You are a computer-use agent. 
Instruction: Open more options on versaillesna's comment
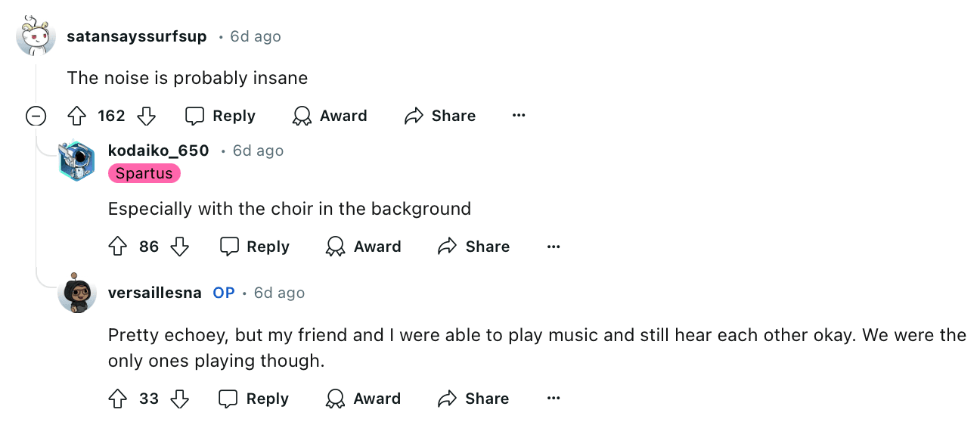coord(554,399)
